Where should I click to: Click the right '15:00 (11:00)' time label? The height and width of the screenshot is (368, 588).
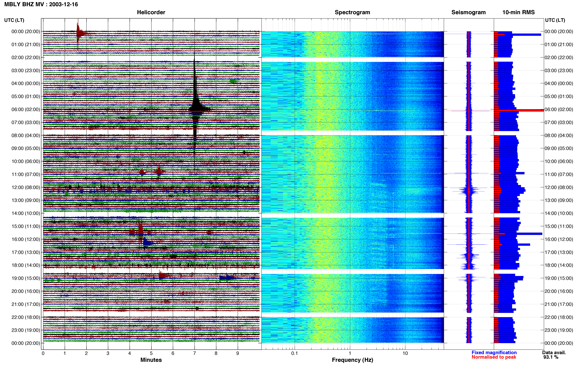pos(559,226)
